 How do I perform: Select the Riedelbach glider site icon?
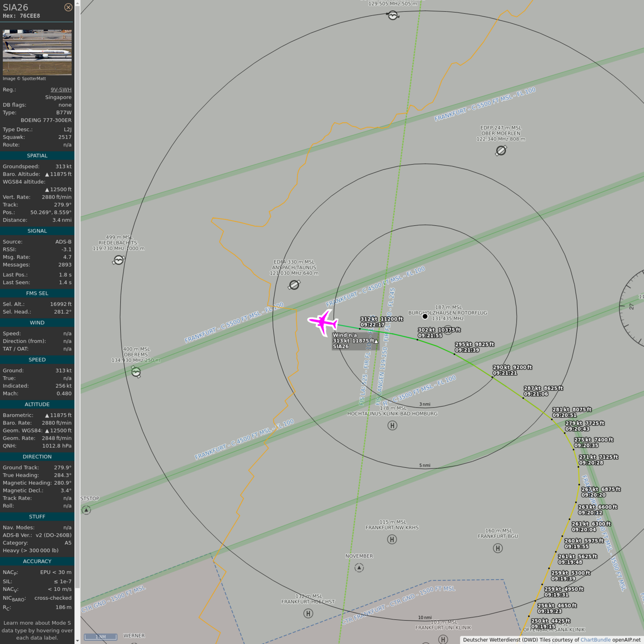tap(119, 260)
